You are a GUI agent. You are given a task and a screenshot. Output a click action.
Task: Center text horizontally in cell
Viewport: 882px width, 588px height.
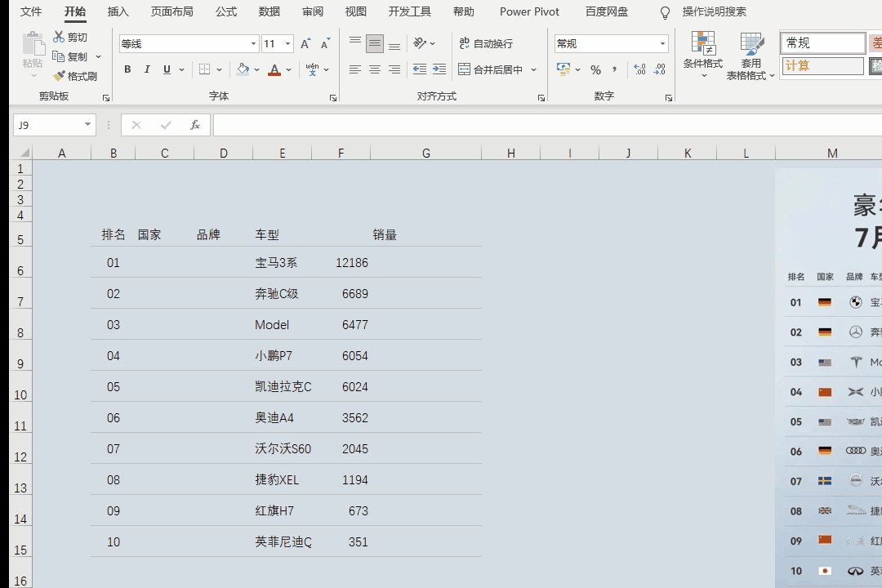click(375, 69)
